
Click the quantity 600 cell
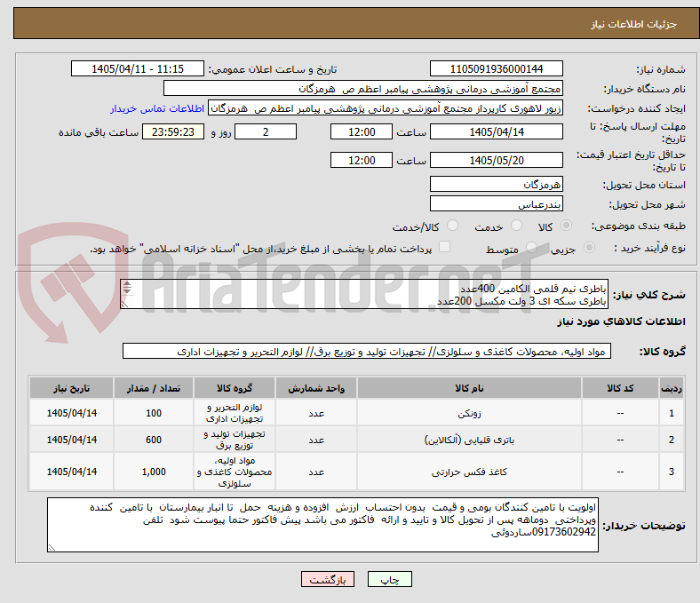click(x=154, y=440)
